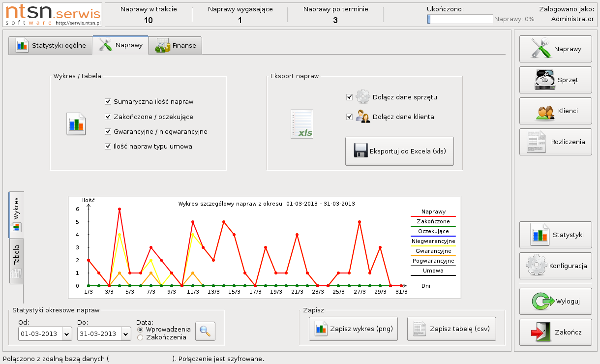Toggle the Dołącz dane sprzętu checkbox
The height and width of the screenshot is (364, 600).
(350, 97)
